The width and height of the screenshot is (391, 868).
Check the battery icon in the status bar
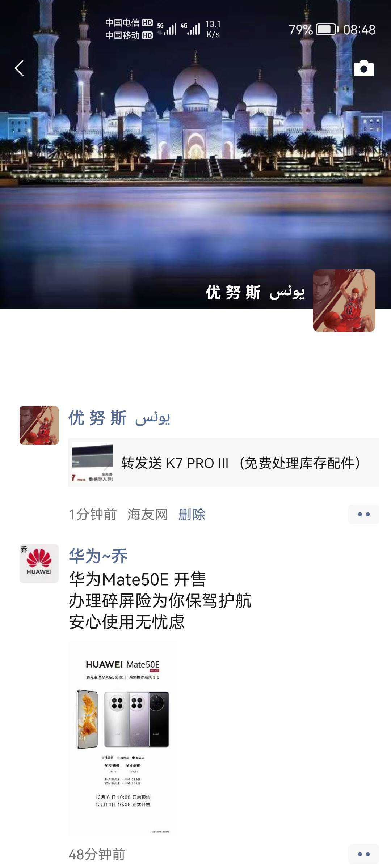(327, 29)
